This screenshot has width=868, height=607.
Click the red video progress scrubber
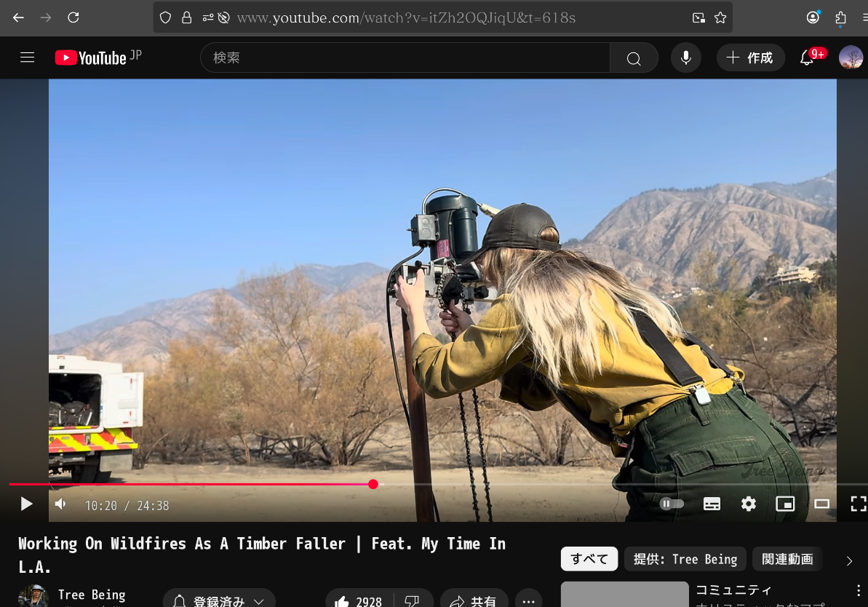coord(373,484)
